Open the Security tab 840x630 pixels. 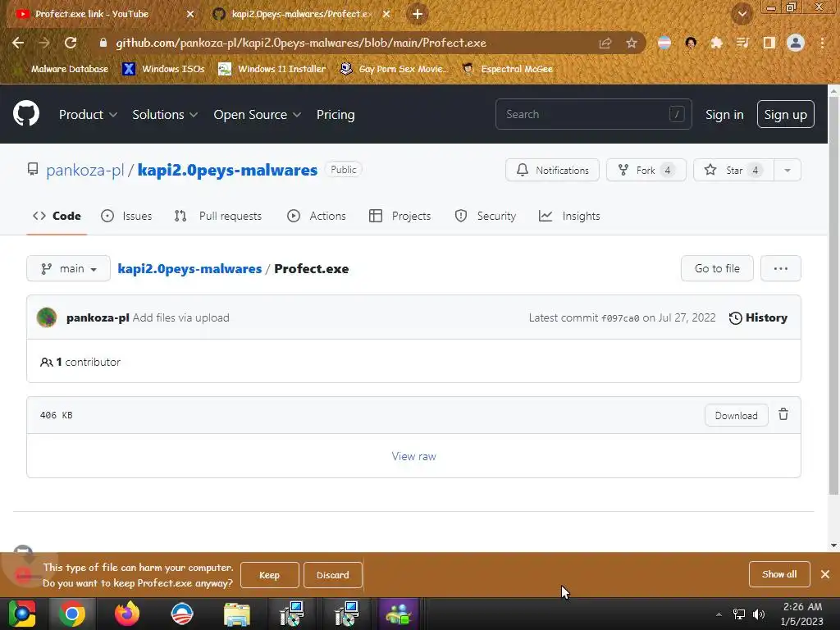click(x=486, y=216)
